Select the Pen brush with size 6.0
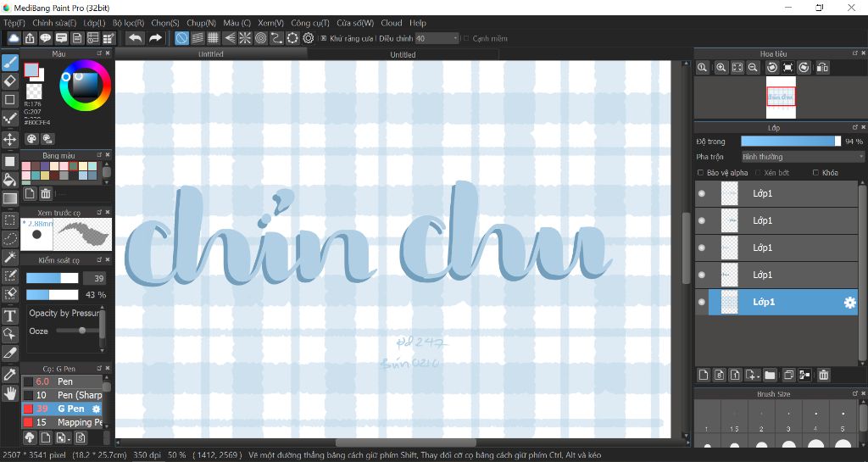The height and width of the screenshot is (462, 868). point(62,381)
